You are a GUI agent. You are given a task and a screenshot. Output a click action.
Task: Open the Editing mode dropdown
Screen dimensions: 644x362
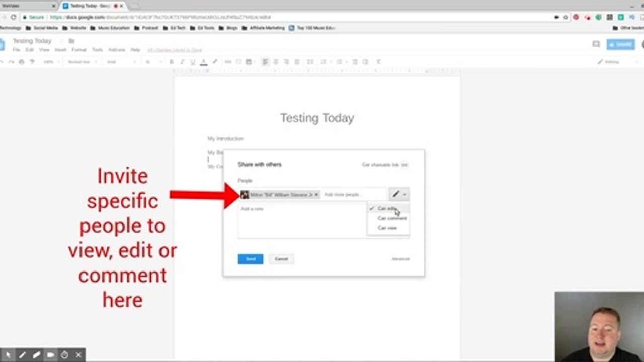coord(617,62)
